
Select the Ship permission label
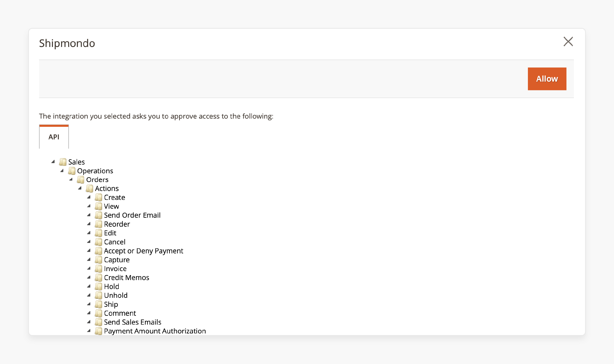click(111, 304)
